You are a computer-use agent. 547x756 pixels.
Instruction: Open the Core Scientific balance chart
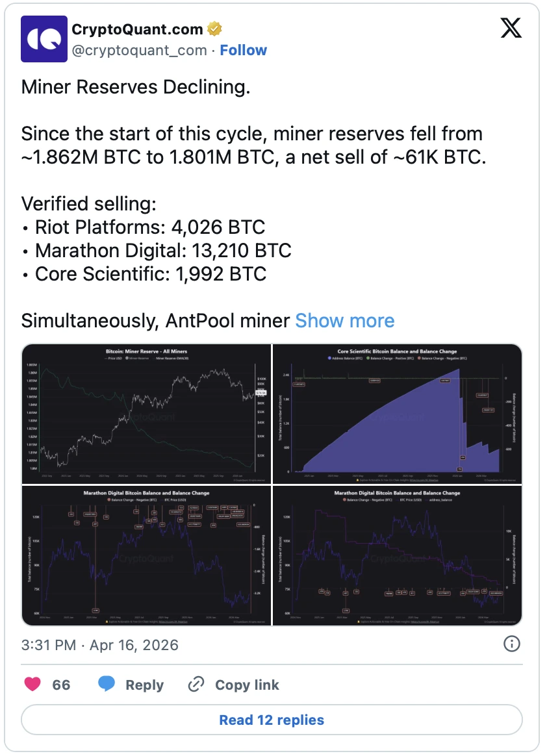(x=397, y=413)
